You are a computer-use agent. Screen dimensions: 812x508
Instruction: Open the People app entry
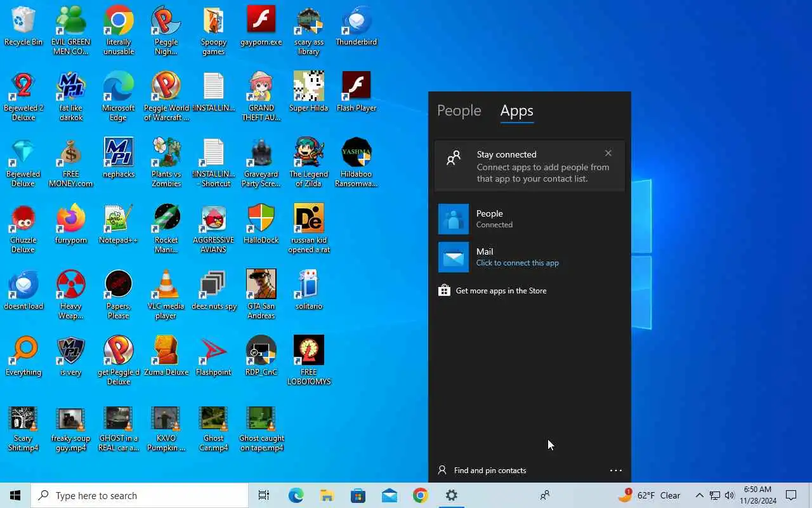point(530,219)
